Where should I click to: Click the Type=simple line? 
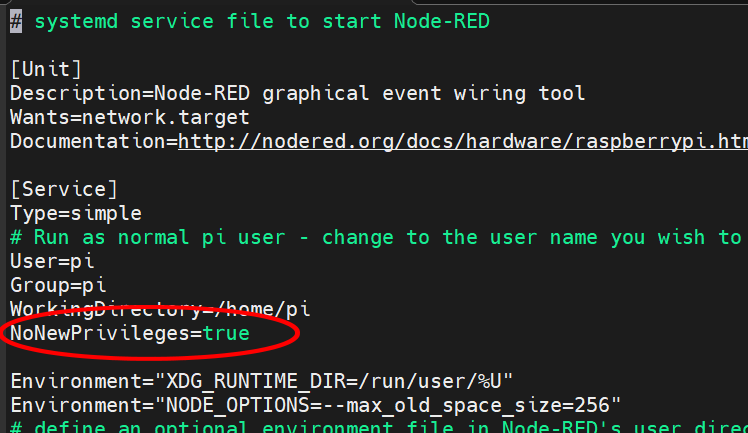click(76, 214)
